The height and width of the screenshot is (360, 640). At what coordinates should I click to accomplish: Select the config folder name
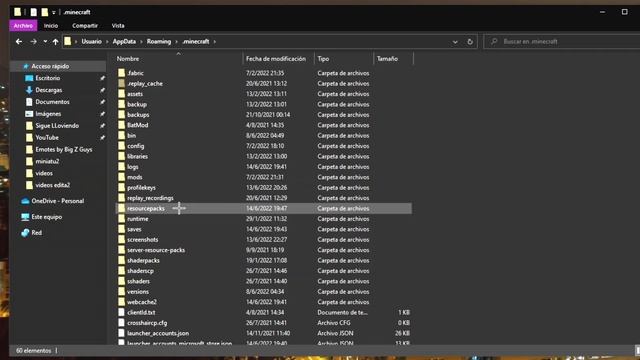click(136, 146)
